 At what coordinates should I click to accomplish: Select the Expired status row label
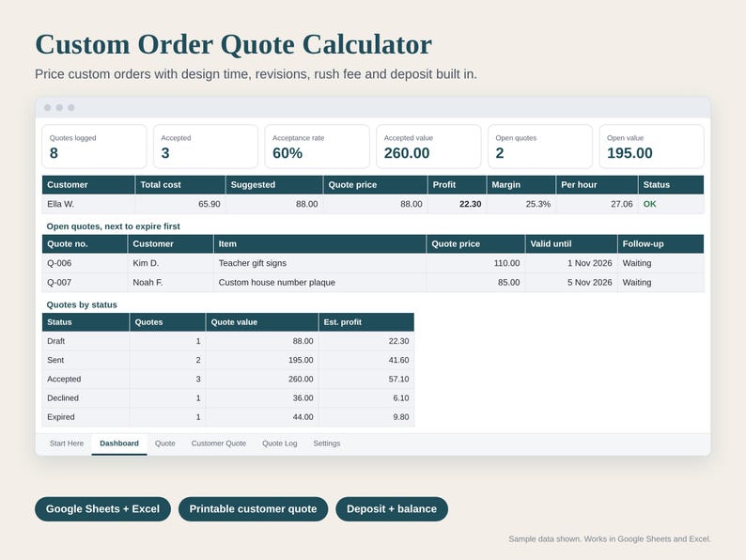click(x=85, y=417)
